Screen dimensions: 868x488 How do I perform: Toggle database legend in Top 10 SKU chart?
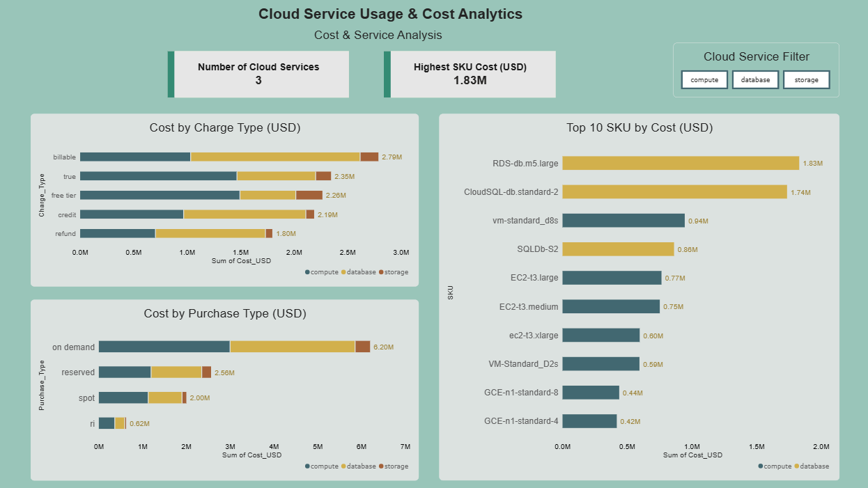point(812,466)
